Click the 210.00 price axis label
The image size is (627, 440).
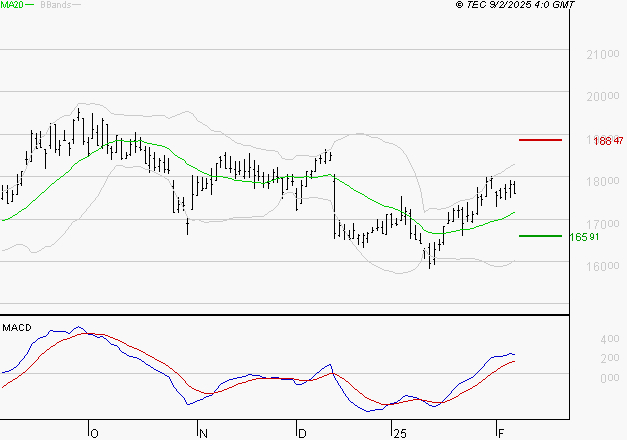tap(603, 54)
